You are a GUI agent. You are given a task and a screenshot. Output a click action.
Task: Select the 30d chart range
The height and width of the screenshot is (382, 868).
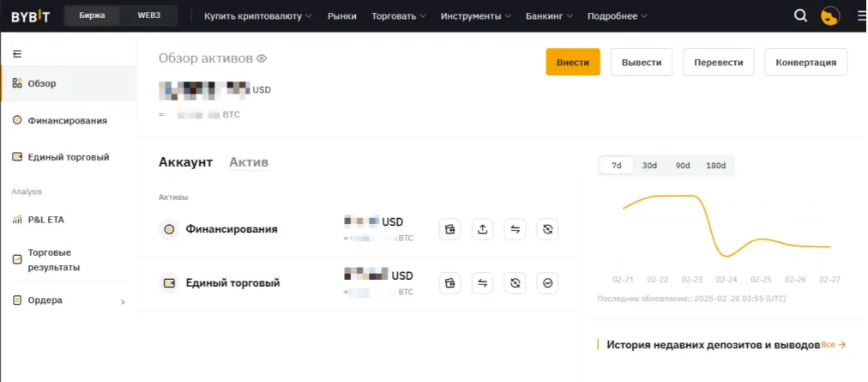[649, 166]
